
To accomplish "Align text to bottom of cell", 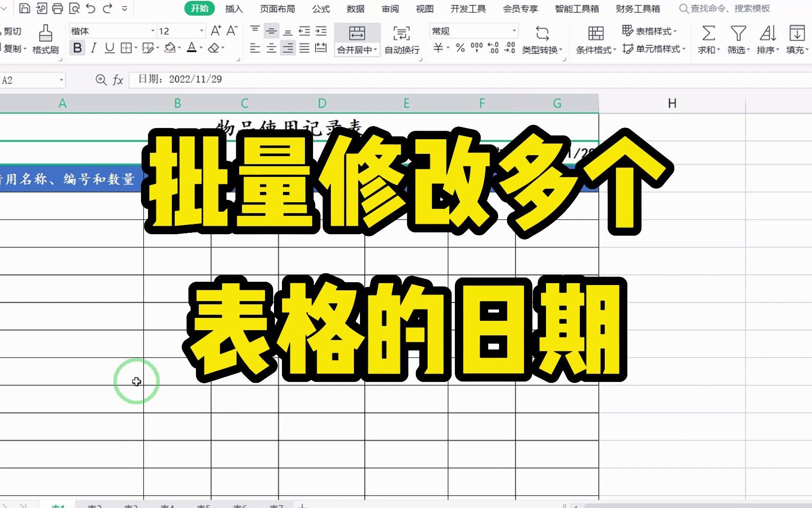I will (x=288, y=31).
